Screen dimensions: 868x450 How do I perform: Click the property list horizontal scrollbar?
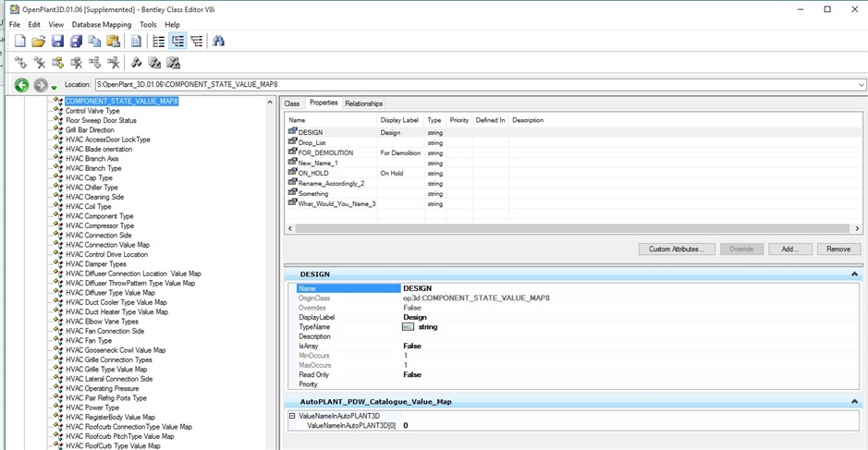tap(572, 228)
